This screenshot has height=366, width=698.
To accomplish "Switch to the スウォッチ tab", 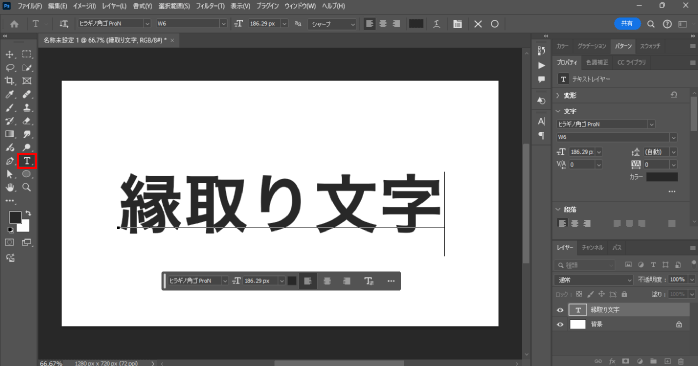I will click(x=650, y=46).
